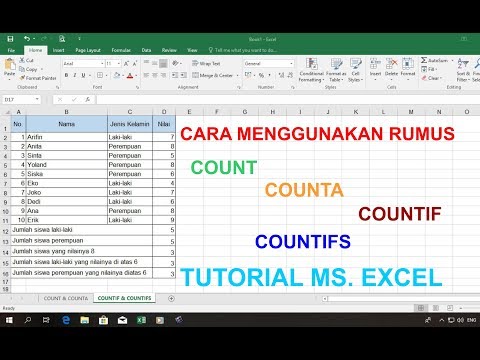The height and width of the screenshot is (360, 480).
Task: Click the Select All corner triangle
Action: click(x=6, y=112)
